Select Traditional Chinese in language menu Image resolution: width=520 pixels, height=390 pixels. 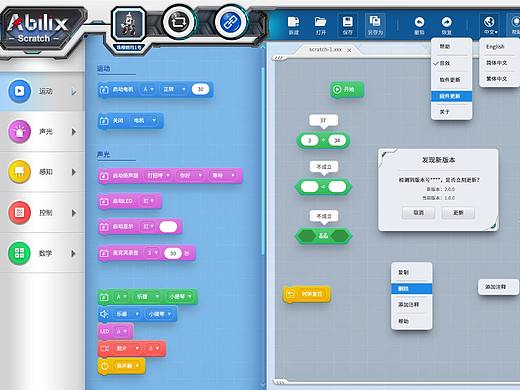coord(499,79)
